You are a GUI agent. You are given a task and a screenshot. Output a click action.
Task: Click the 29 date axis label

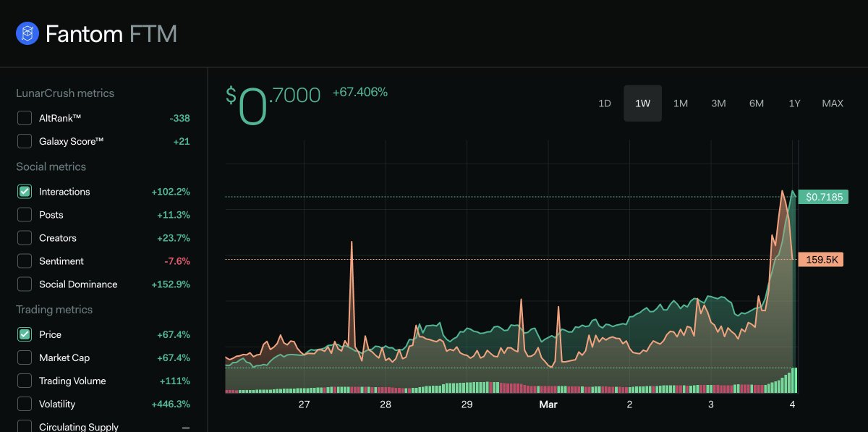pyautogui.click(x=467, y=405)
